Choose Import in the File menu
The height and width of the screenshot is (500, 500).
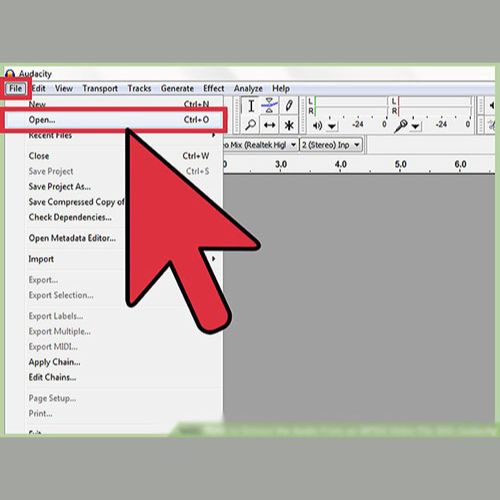tap(114, 259)
